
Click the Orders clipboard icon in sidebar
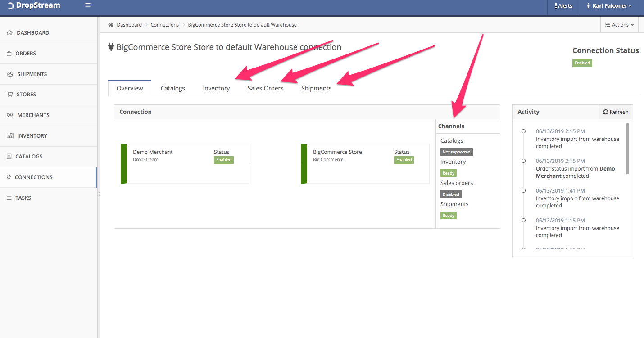[9, 54]
